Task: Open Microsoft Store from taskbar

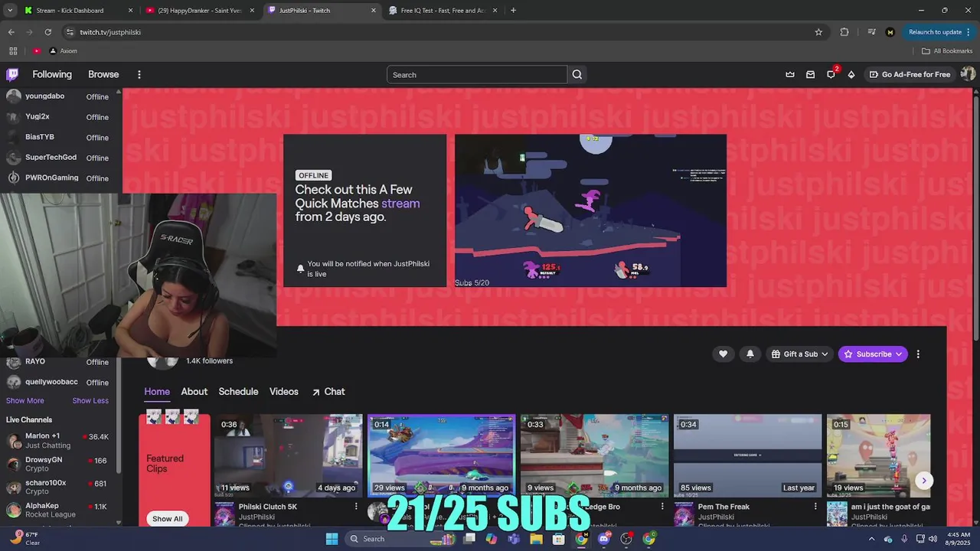Action: 559,539
